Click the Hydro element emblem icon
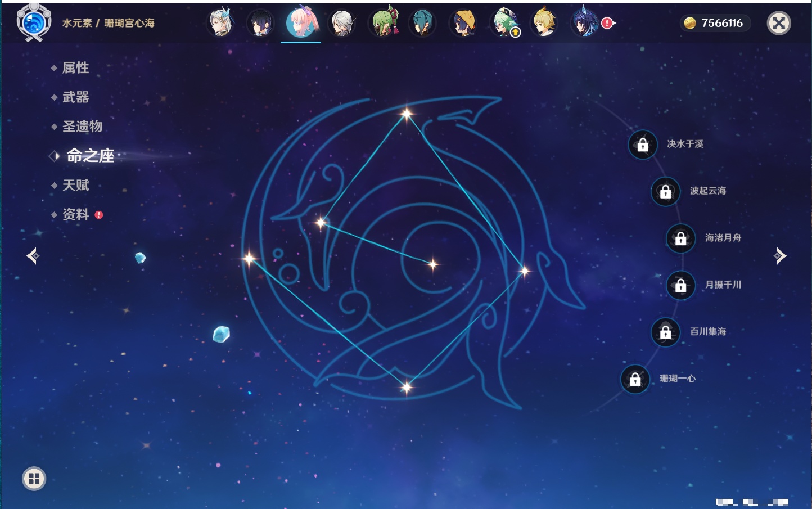 point(34,22)
